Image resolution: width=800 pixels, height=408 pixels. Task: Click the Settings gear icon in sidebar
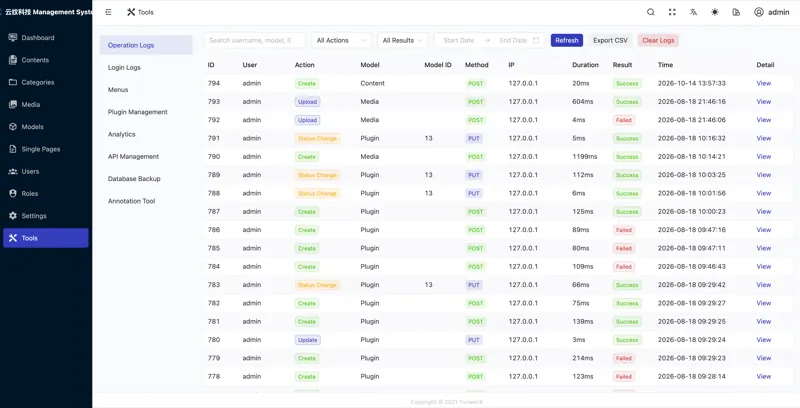click(13, 216)
